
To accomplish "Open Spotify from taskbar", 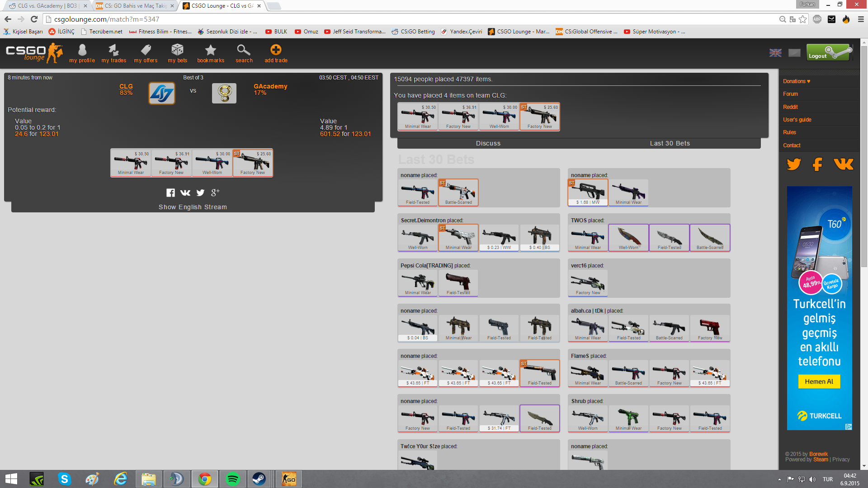I will click(232, 479).
